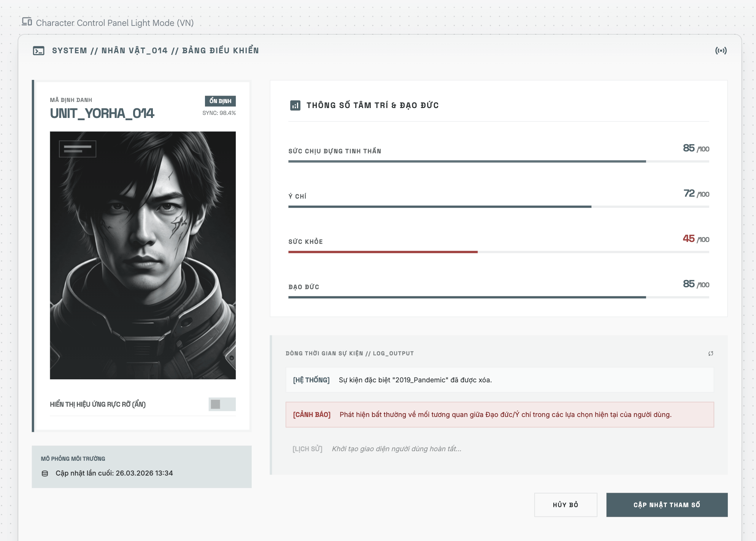Screen dimensions: 756x541
Task: Click the THÔNG SỐ TÂM TRÍ & ĐẠO ĐỨC heading
Action: pyautogui.click(x=373, y=105)
